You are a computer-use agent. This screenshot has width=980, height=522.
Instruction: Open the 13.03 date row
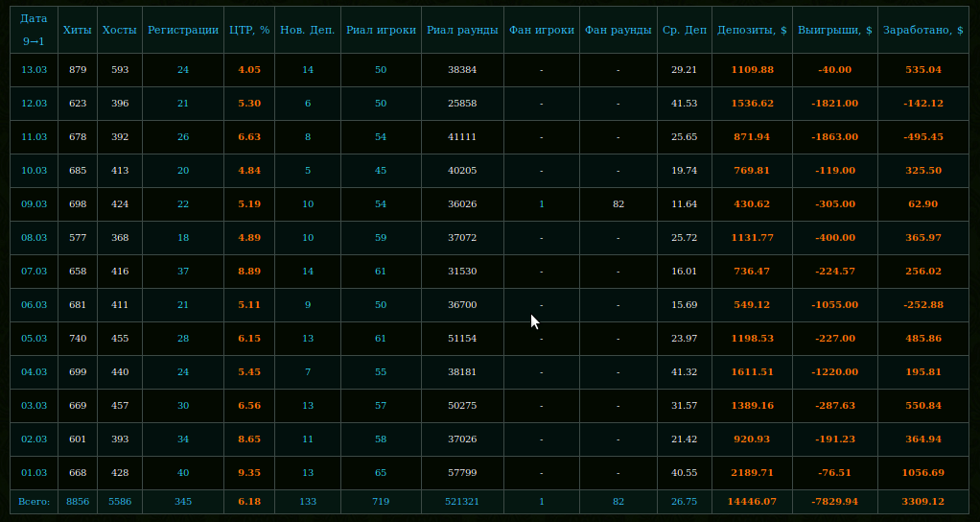click(x=34, y=70)
